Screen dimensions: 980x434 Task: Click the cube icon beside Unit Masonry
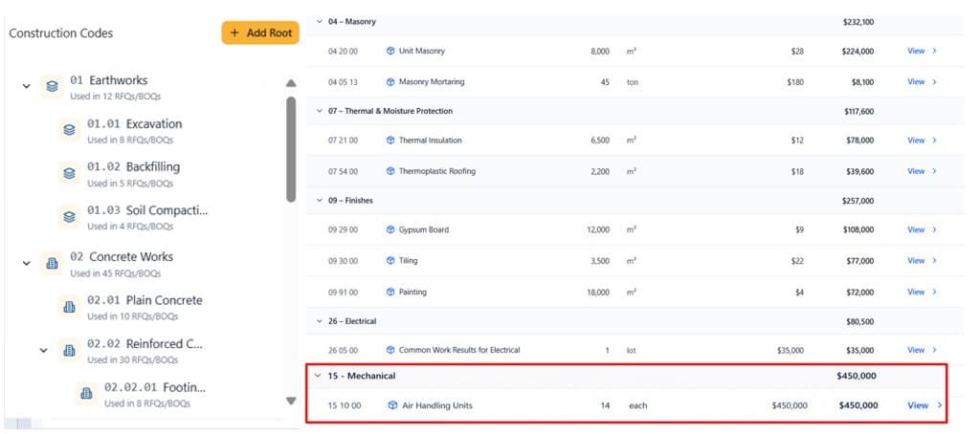click(390, 52)
